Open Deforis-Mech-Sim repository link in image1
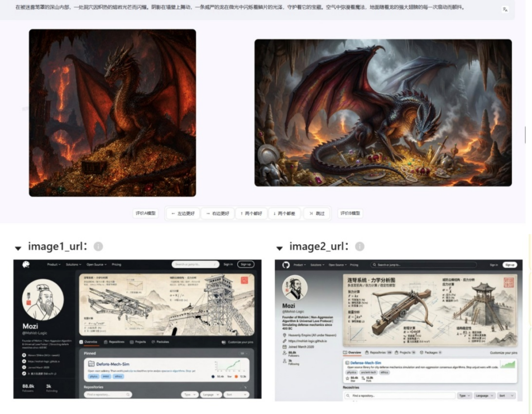Viewport: 532px width, 414px height. tap(113, 364)
